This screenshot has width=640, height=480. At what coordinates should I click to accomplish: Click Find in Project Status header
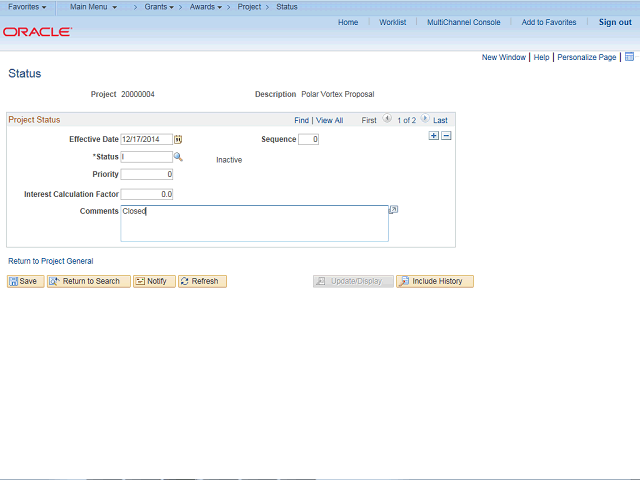(x=301, y=120)
